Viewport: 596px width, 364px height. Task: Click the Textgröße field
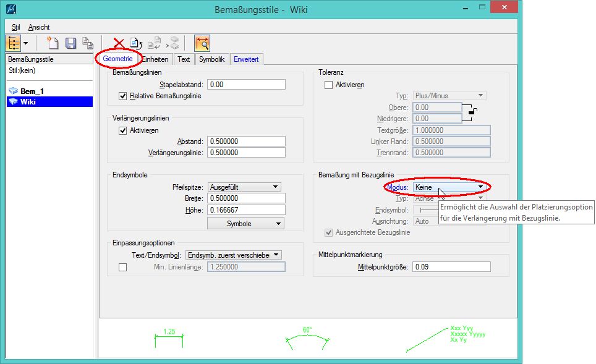pyautogui.click(x=451, y=130)
